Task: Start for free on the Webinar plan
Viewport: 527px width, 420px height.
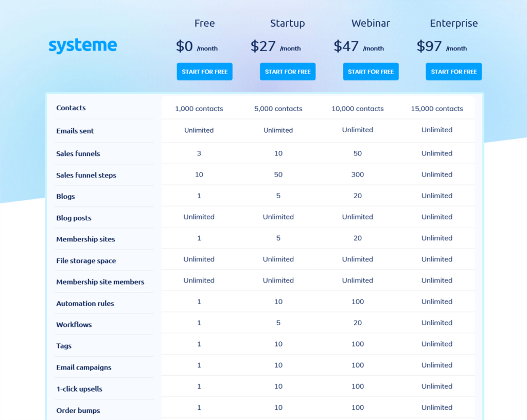Action: point(371,72)
